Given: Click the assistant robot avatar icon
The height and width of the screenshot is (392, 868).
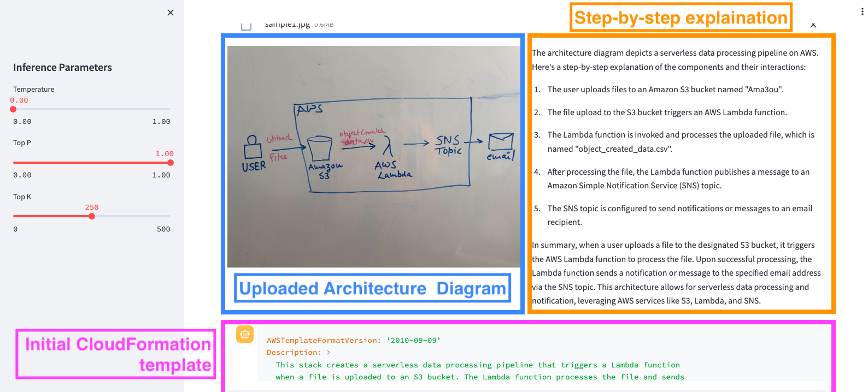Looking at the screenshot, I should point(245,334).
